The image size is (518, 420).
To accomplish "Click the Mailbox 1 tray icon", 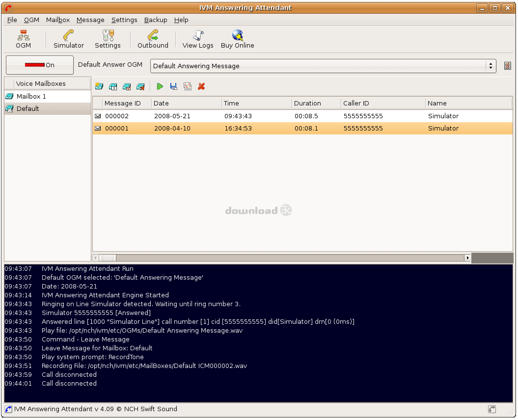I will coord(10,97).
